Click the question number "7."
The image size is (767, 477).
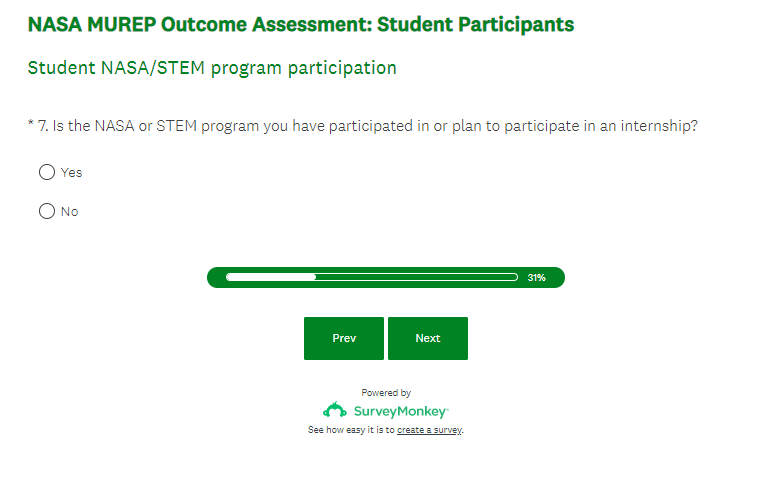click(44, 126)
